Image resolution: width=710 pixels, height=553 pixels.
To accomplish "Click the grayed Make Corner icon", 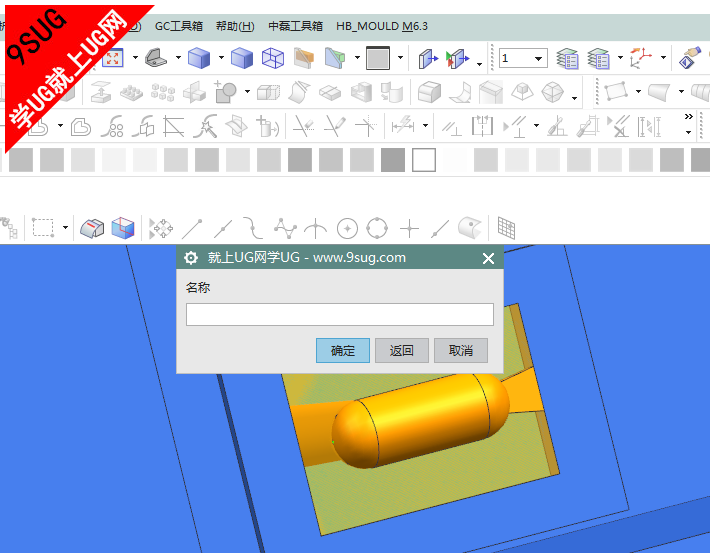I will pos(366,125).
